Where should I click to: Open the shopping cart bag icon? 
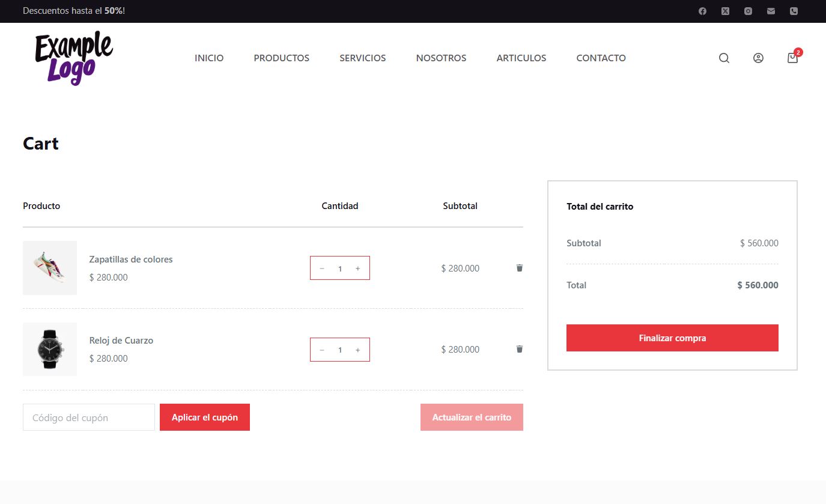click(792, 58)
